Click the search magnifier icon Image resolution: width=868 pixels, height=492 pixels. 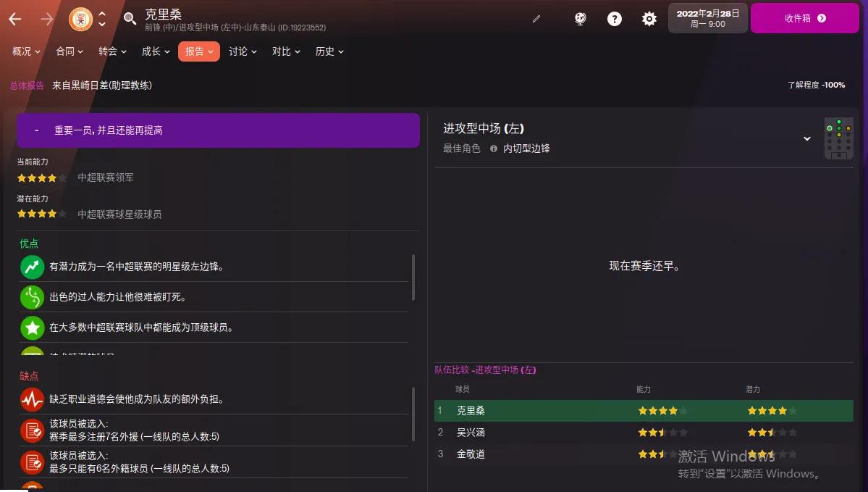point(129,18)
